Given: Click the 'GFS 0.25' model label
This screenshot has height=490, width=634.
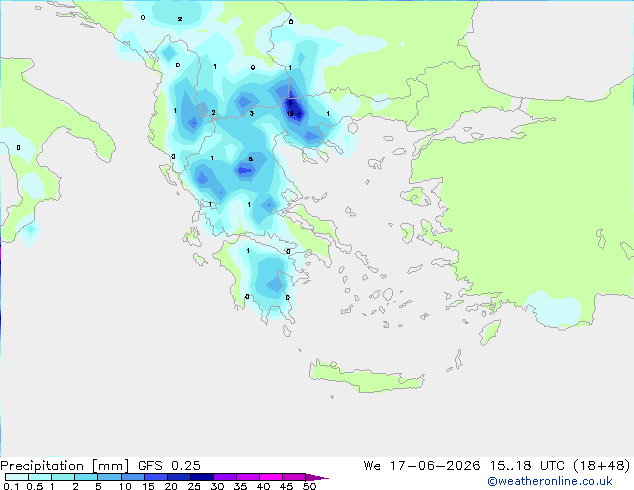Looking at the screenshot, I should point(169,466).
